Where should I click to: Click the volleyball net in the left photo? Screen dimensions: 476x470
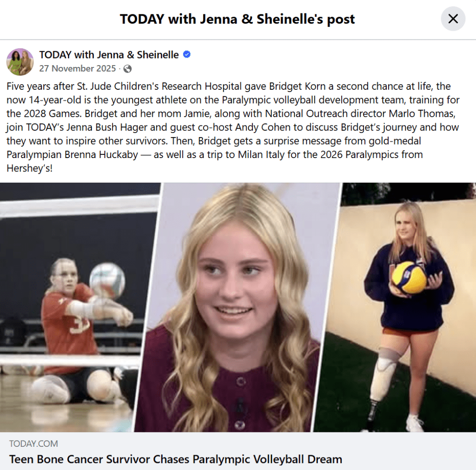pyautogui.click(x=79, y=206)
